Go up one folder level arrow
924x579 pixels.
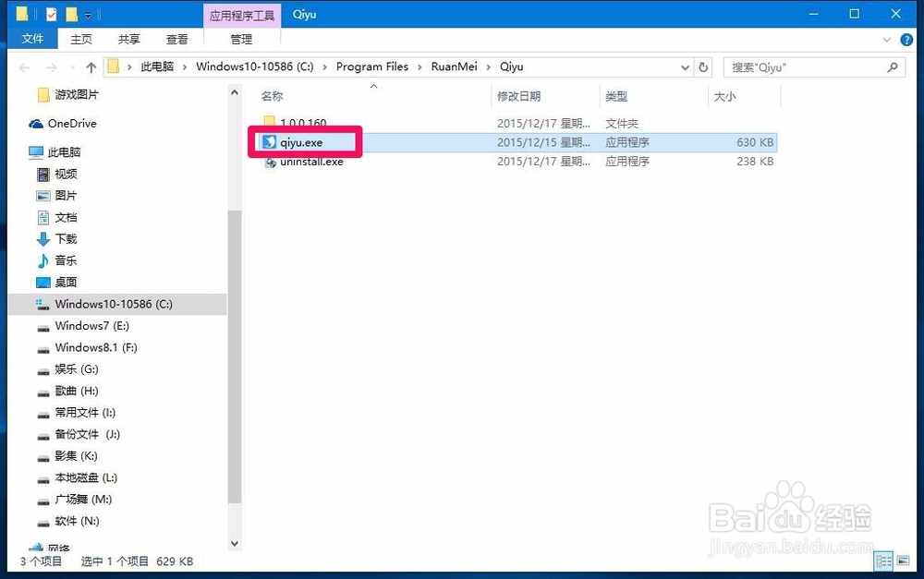tap(91, 67)
